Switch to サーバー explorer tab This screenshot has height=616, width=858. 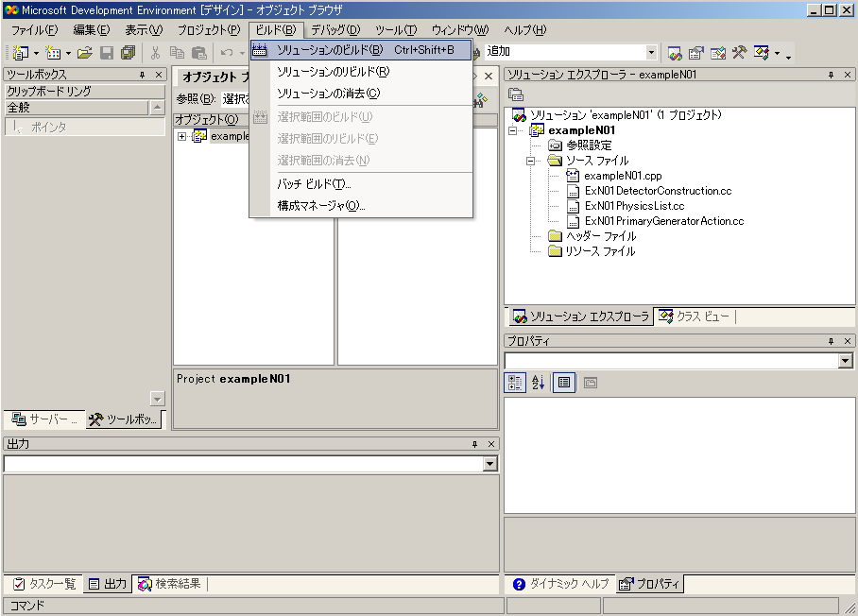pyautogui.click(x=44, y=419)
